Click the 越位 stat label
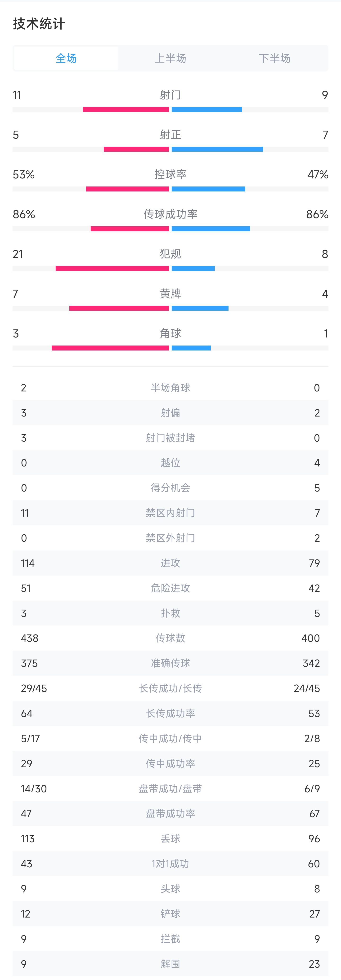This screenshot has height=980, width=341. [170, 463]
